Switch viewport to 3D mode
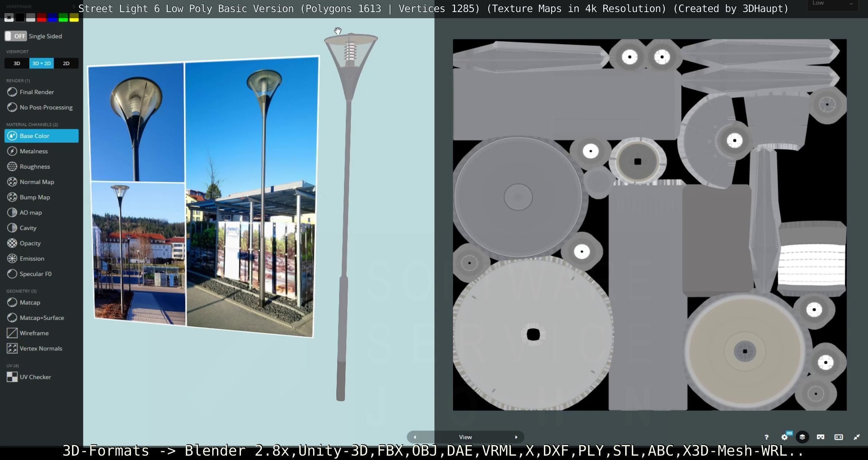This screenshot has height=460, width=868. tap(17, 63)
